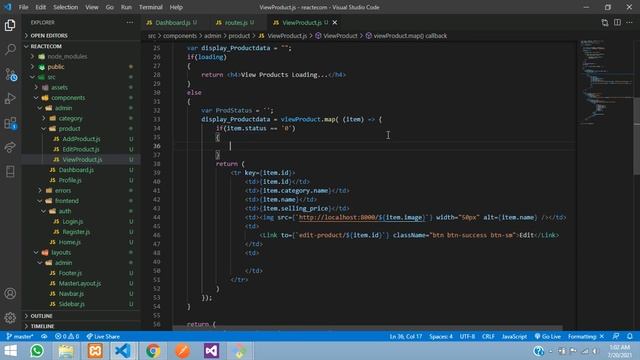Open Explorer more actions ellipsis
The height and width of the screenshot is (360, 640).
pyautogui.click(x=130, y=22)
